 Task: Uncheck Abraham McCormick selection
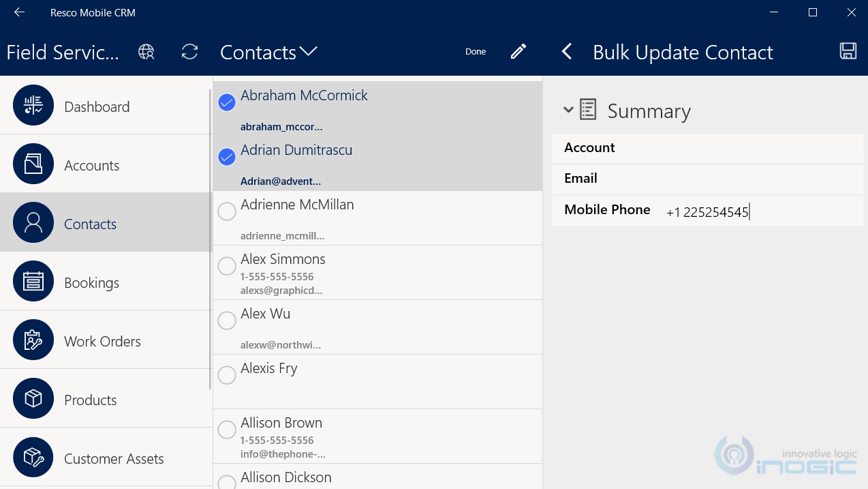(x=227, y=102)
